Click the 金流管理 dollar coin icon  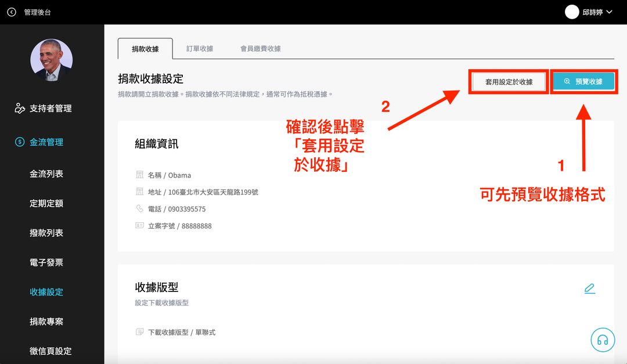20,142
